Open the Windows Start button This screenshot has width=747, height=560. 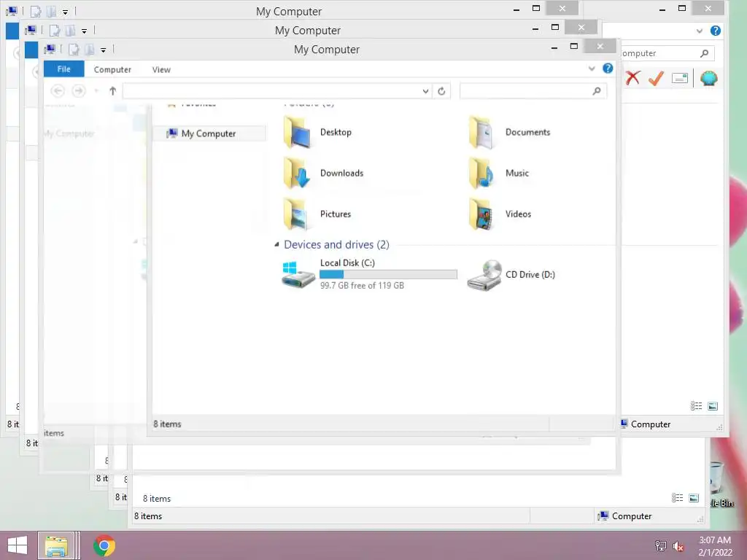(18, 545)
